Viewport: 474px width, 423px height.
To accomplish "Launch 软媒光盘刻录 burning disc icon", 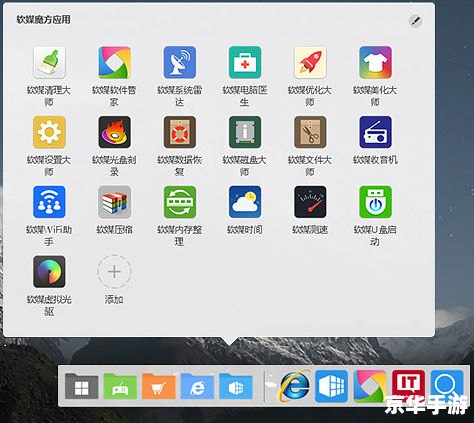I will click(x=114, y=132).
